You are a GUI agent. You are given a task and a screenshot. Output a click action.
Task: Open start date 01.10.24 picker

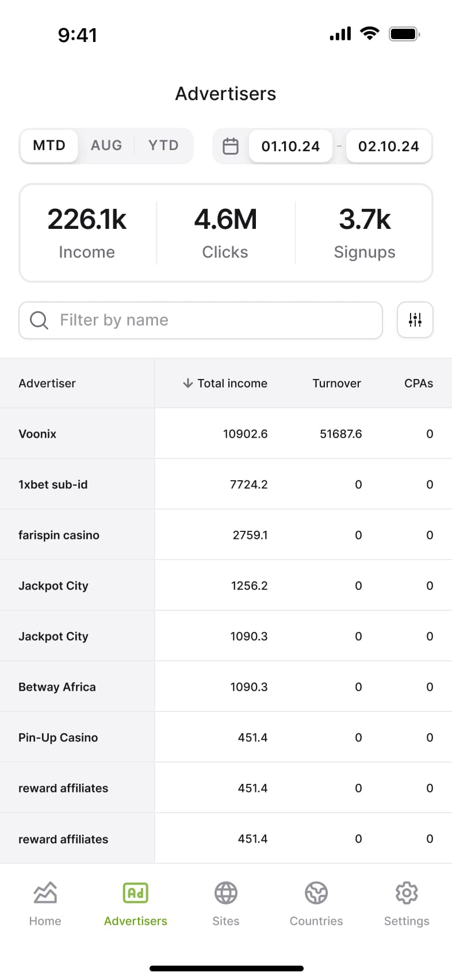pos(290,146)
